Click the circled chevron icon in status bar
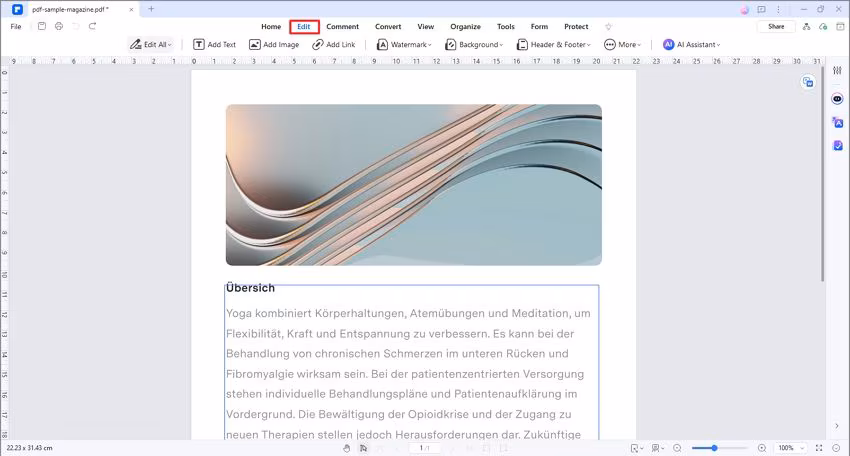Image resolution: width=850 pixels, height=456 pixels. pos(836,448)
